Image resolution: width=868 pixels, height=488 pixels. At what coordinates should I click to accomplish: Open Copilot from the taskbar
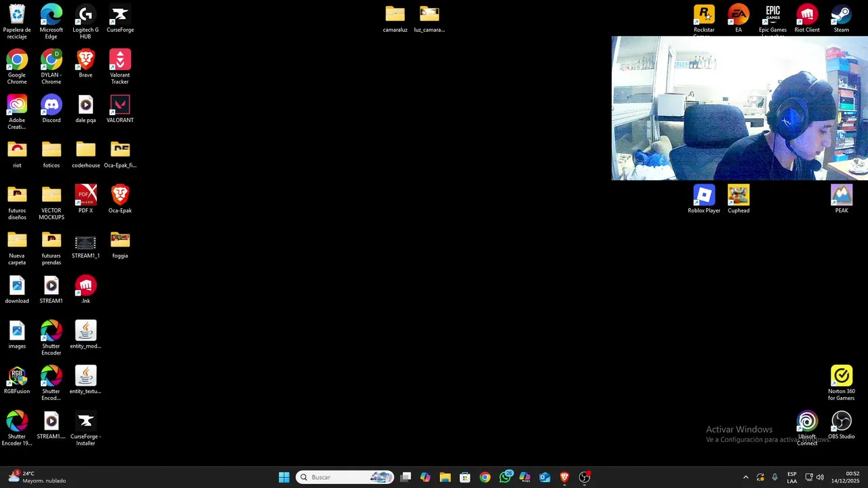click(425, 477)
